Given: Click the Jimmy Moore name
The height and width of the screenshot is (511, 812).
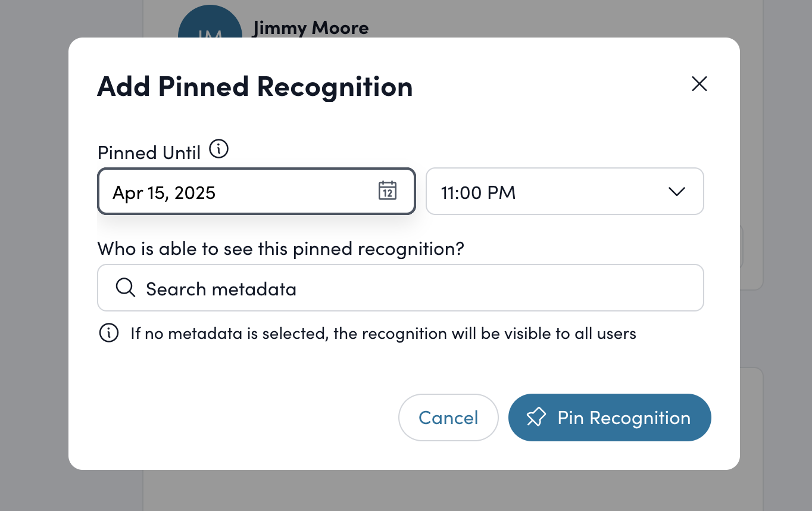Looking at the screenshot, I should coord(310,27).
